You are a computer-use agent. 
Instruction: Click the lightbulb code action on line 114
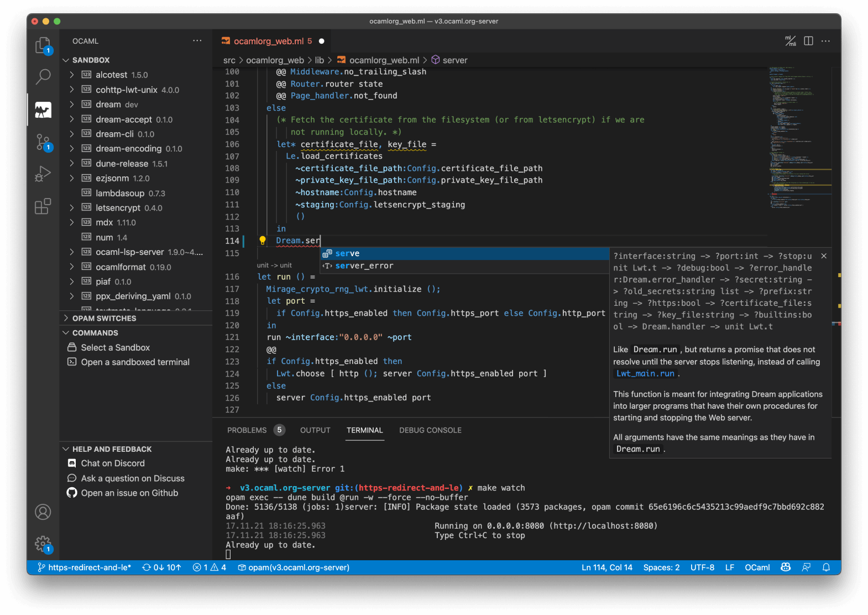263,241
